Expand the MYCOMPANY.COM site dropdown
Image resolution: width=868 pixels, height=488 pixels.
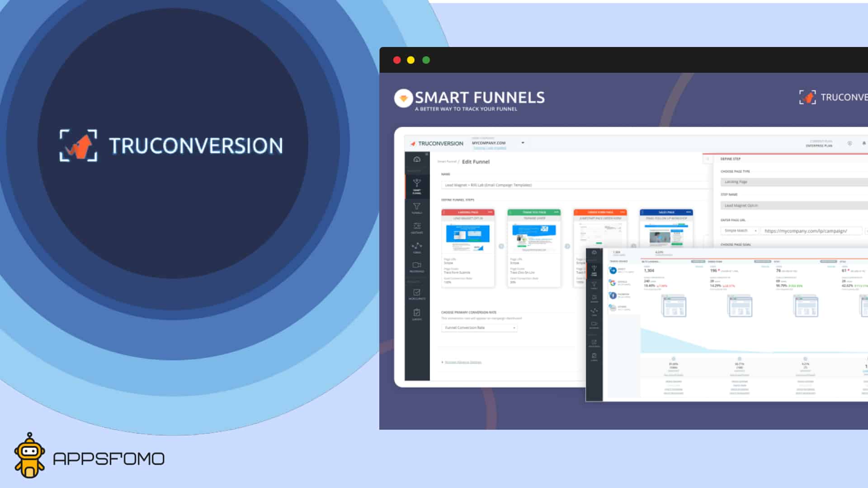coord(523,143)
